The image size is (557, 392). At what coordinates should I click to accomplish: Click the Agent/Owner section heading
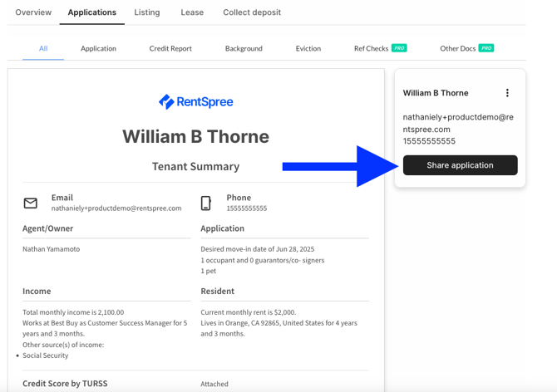pyautogui.click(x=48, y=228)
